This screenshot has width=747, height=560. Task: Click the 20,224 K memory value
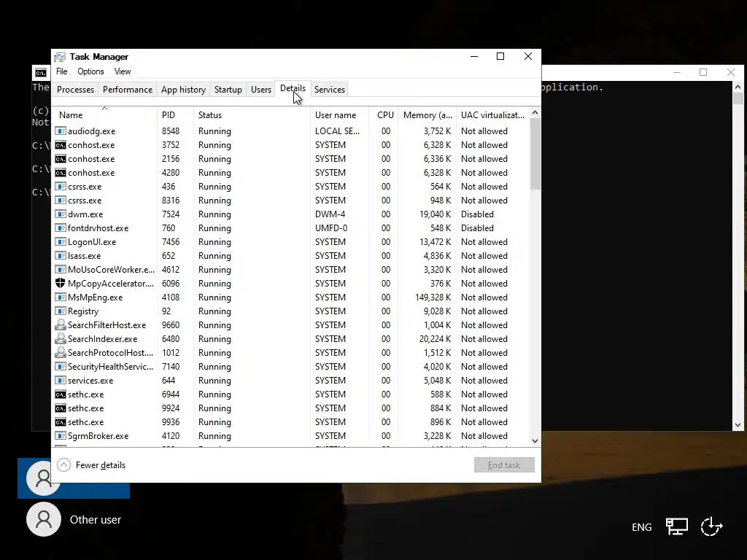pyautogui.click(x=435, y=339)
